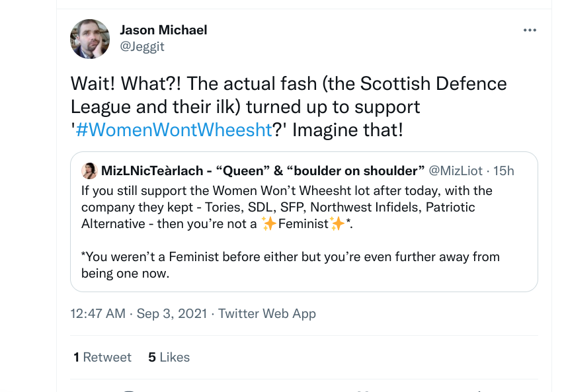Click the sparkle emoji before Feminist

268,223
